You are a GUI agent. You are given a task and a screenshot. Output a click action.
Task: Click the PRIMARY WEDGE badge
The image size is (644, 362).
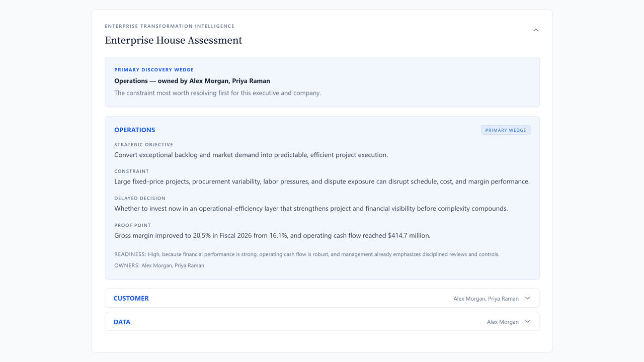click(506, 130)
